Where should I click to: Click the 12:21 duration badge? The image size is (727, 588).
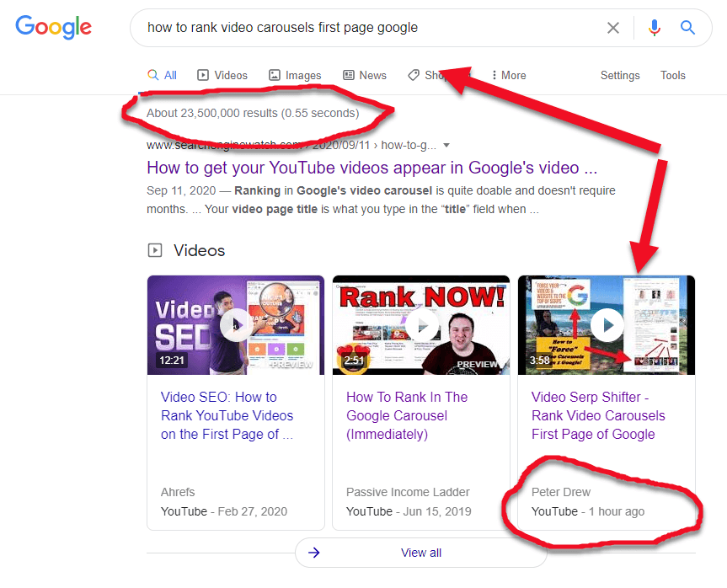click(x=172, y=361)
